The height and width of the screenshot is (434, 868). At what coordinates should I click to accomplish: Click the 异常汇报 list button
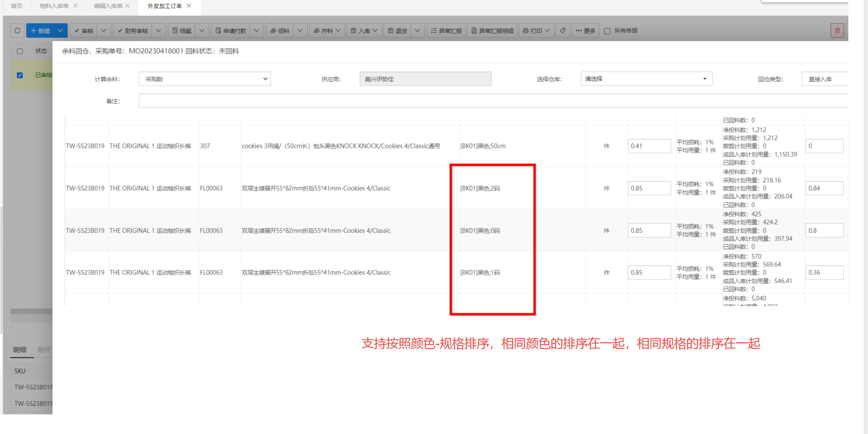coord(446,30)
